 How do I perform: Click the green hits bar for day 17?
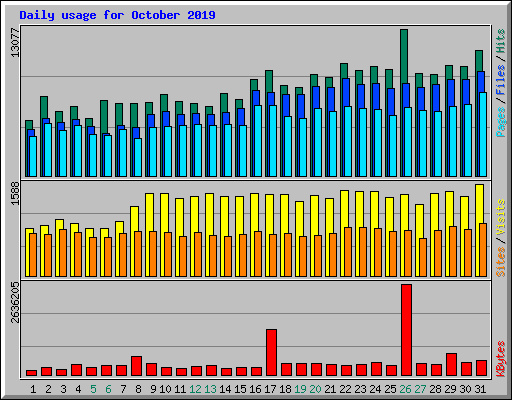[x=269, y=81]
